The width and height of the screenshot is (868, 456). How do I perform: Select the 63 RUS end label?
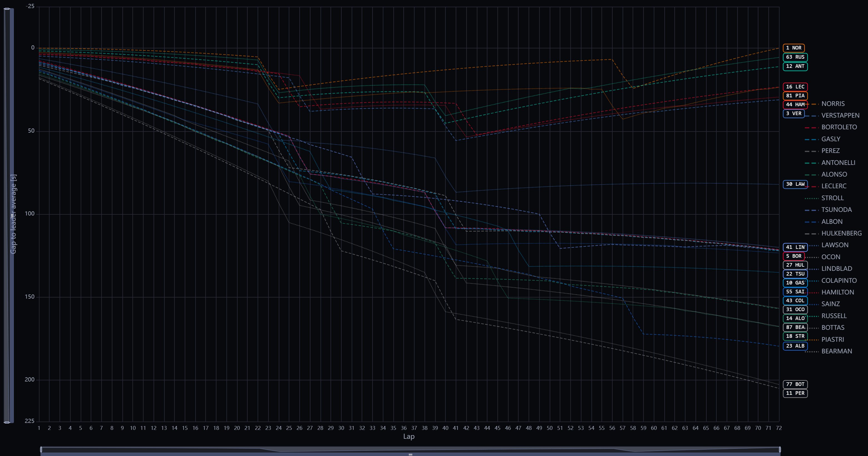(795, 57)
